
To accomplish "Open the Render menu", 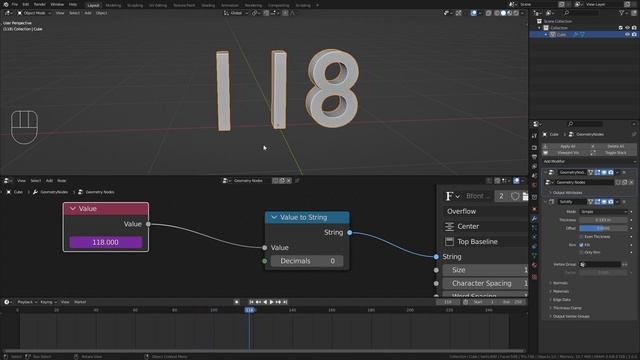I will point(40,4).
